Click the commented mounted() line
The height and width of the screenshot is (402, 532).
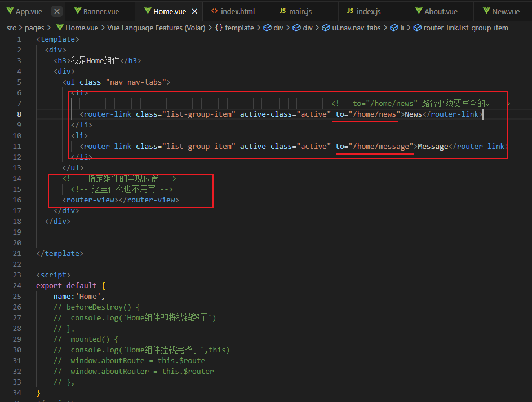[86, 339]
